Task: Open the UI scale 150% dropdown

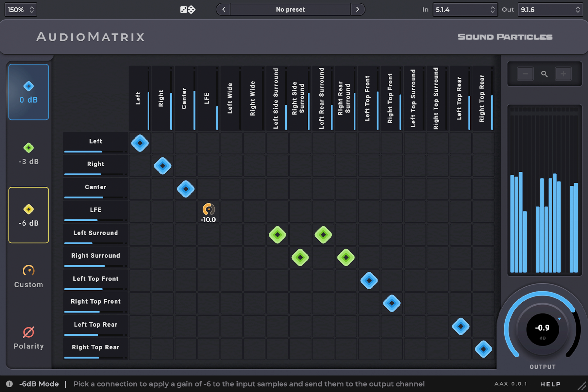Action: [x=21, y=10]
